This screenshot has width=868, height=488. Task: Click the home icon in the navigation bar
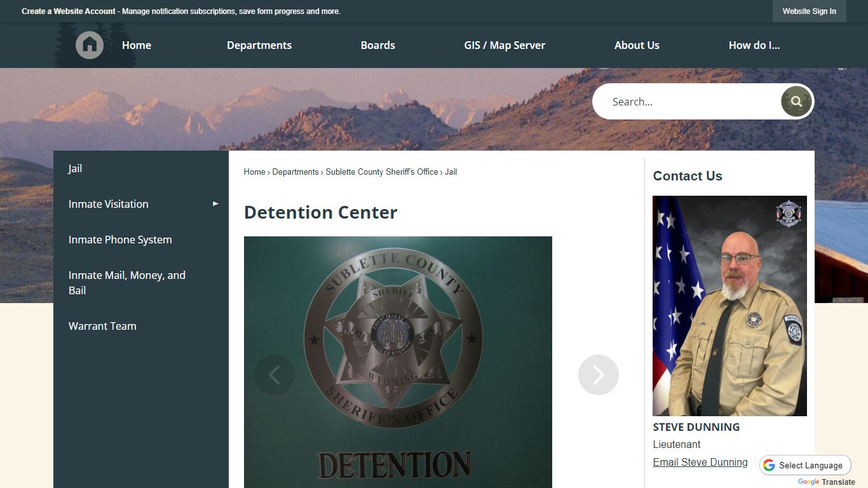pos(90,45)
